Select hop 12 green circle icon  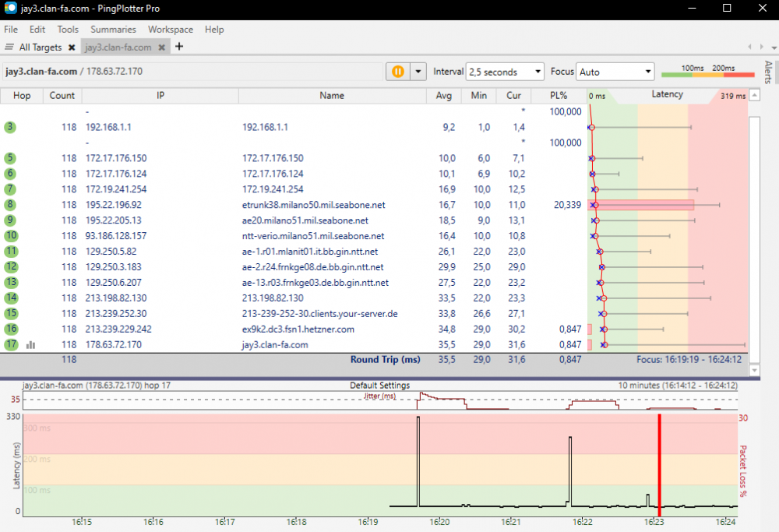coord(11,266)
